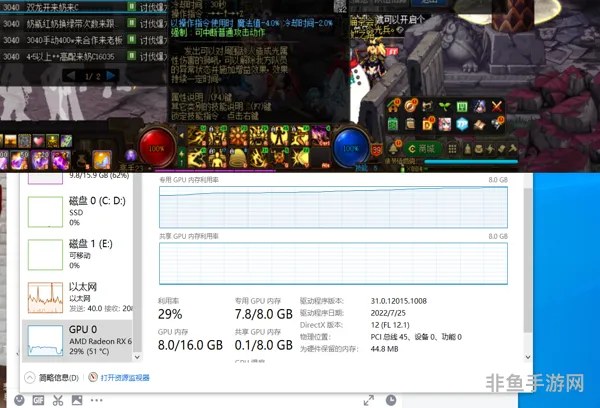This screenshot has width=600, height=408.
Task: Click the right pane vertical scrollbar
Action: pyautogui.click(x=528, y=260)
